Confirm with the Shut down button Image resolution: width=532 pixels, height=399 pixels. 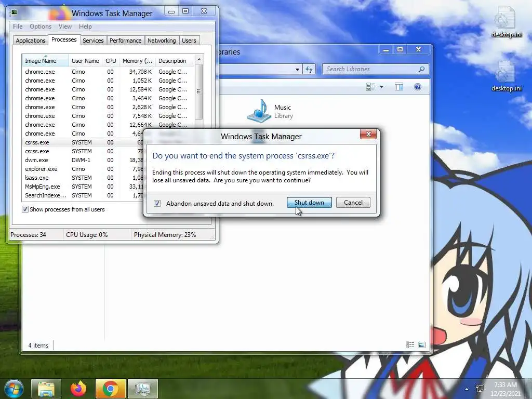tap(309, 203)
